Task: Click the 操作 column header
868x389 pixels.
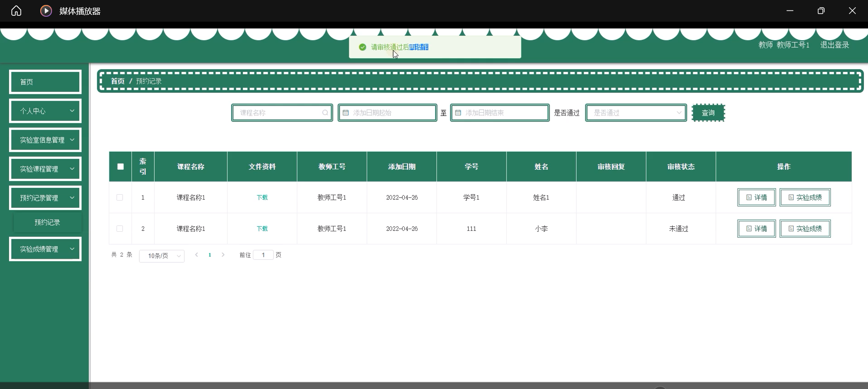Action: tap(784, 167)
